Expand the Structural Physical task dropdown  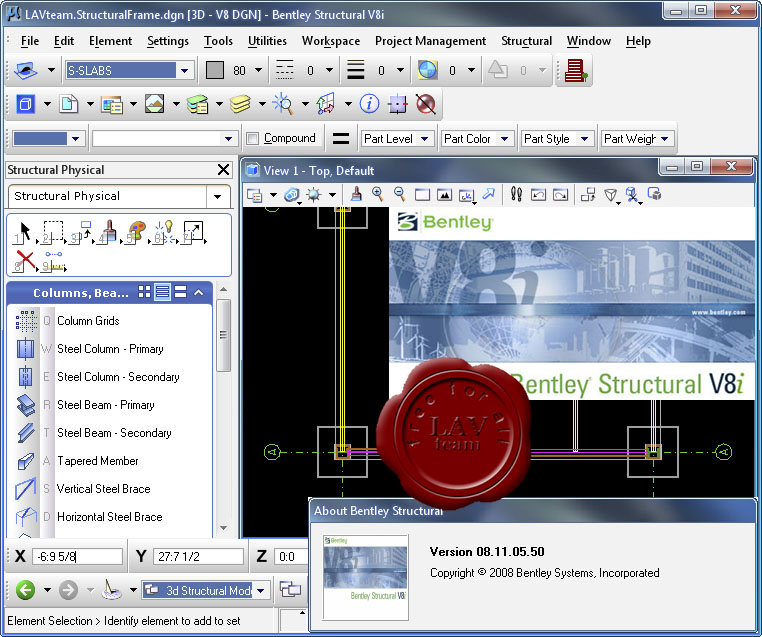(x=218, y=196)
